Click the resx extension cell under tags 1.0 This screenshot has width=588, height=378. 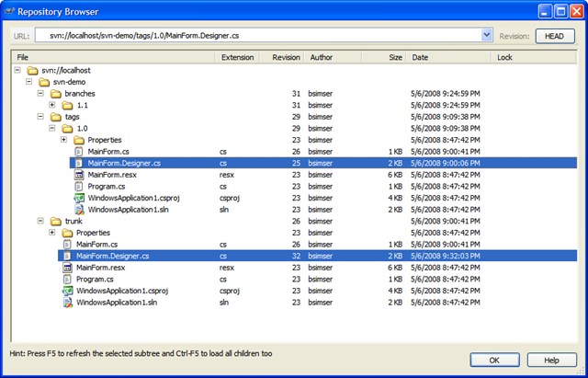(x=227, y=175)
